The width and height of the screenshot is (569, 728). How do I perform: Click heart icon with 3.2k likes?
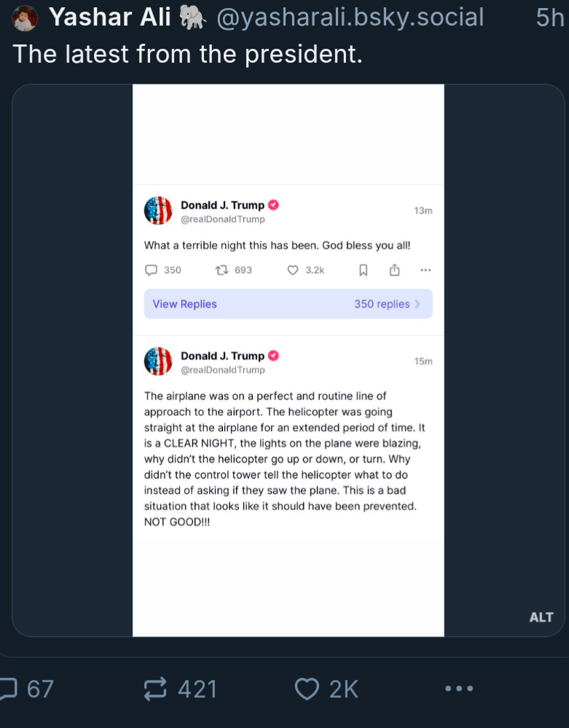pyautogui.click(x=293, y=270)
